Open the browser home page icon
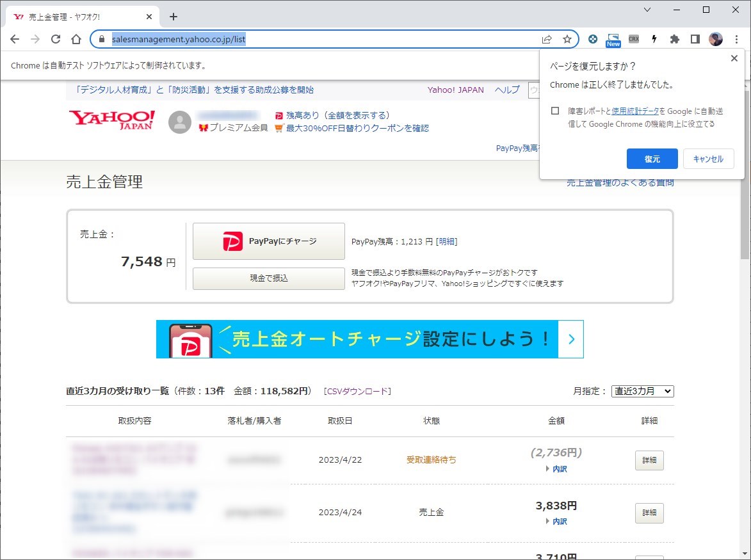The width and height of the screenshot is (751, 560). tap(76, 39)
